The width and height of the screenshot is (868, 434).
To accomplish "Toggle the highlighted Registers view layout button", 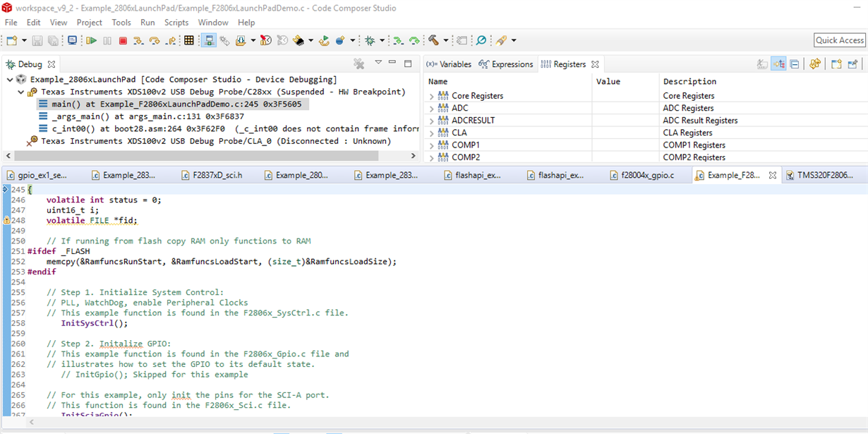I will 778,64.
